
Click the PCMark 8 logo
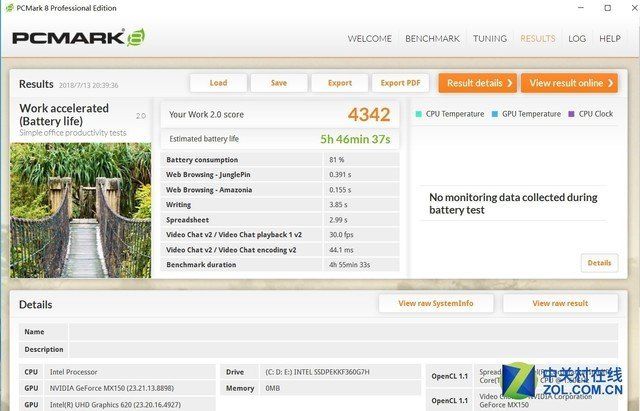pos(78,38)
